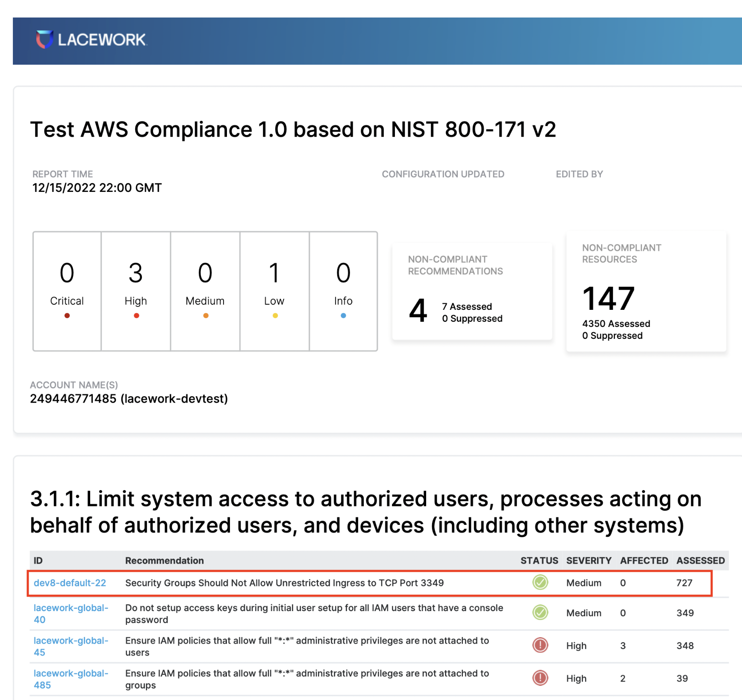The image size is (742, 700).
Task: Click the Lacework shield logo
Action: click(x=45, y=39)
